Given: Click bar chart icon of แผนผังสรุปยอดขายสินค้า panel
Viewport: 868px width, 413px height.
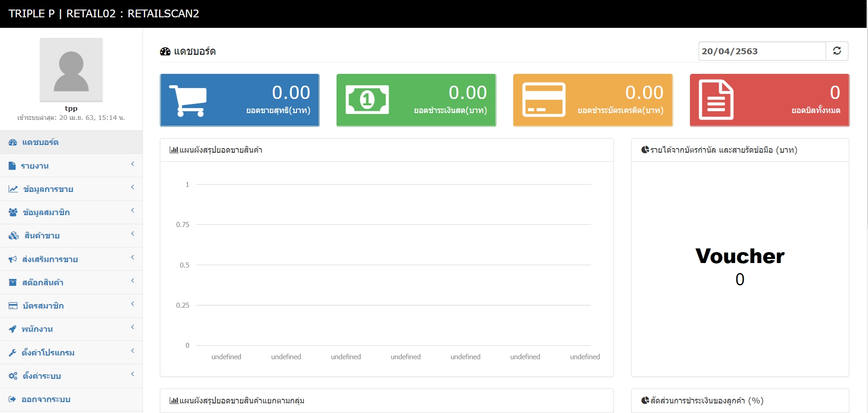Looking at the screenshot, I should 174,150.
